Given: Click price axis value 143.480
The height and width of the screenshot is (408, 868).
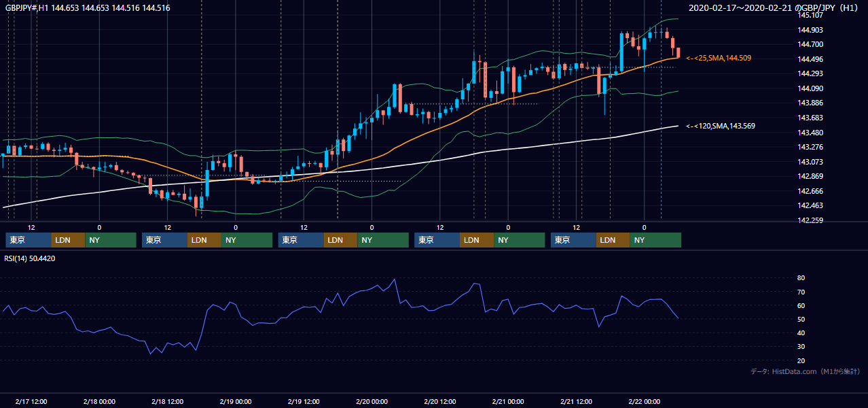Looking at the screenshot, I should click(x=811, y=133).
